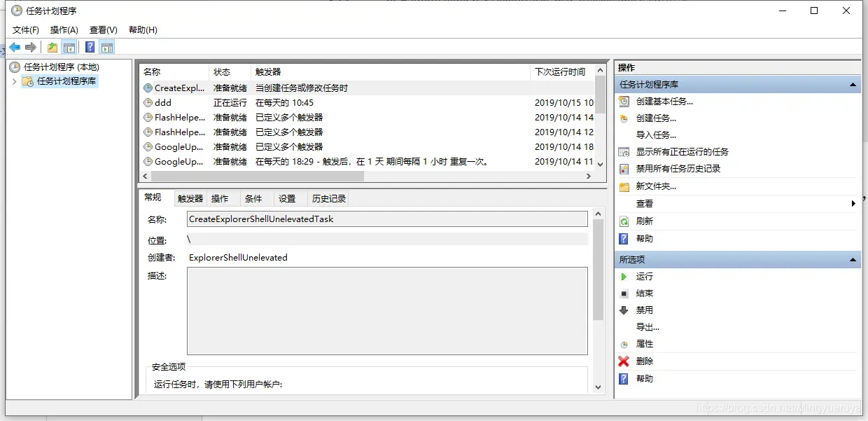Click the task list scroll-down arrow
This screenshot has height=421, width=868.
click(x=600, y=164)
